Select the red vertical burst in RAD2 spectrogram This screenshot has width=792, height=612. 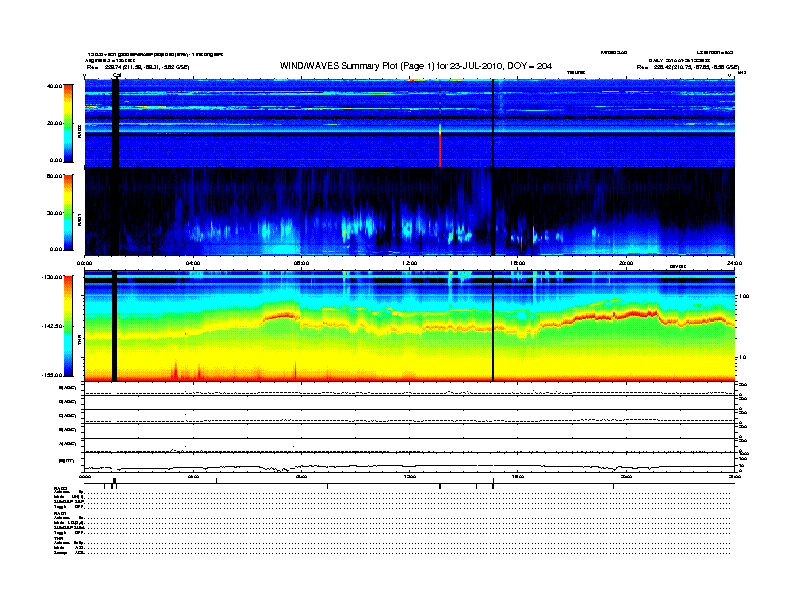(439, 145)
